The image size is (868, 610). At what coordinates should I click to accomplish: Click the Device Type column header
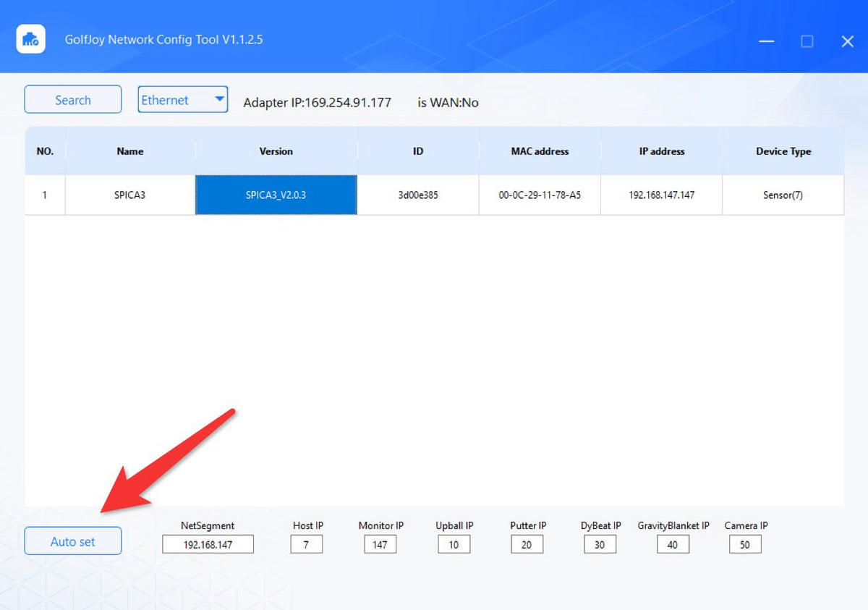click(x=783, y=151)
